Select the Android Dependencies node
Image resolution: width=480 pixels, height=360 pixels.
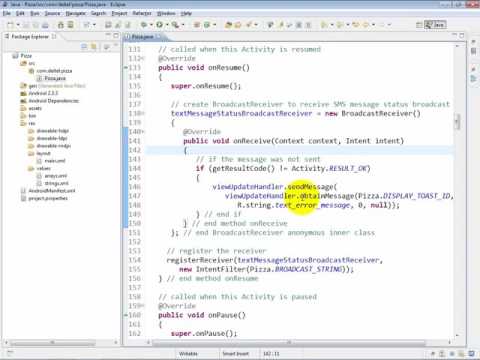point(50,101)
